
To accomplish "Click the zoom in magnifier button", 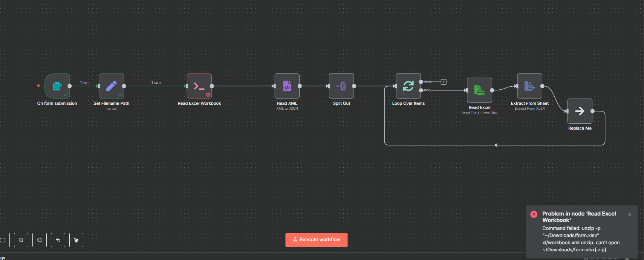I will tap(21, 240).
